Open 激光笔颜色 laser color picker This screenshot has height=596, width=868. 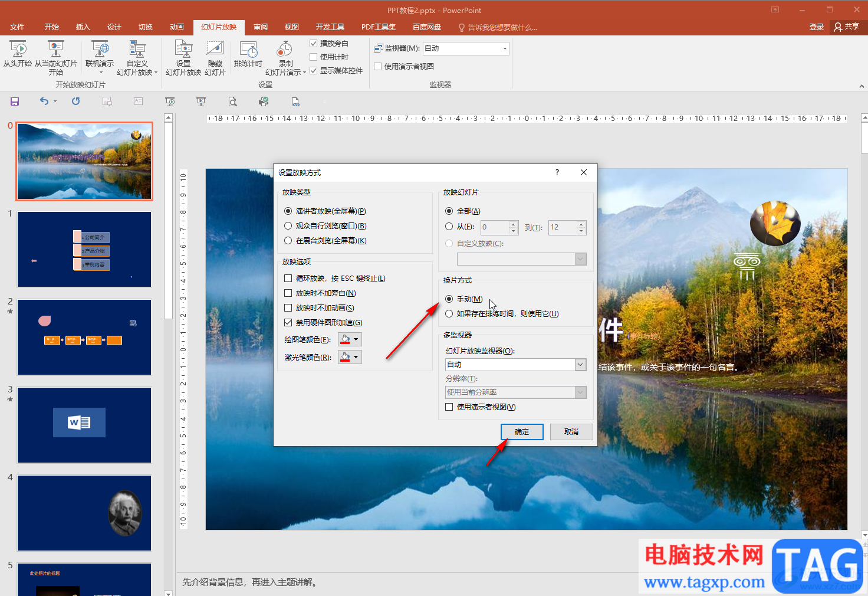(x=350, y=357)
